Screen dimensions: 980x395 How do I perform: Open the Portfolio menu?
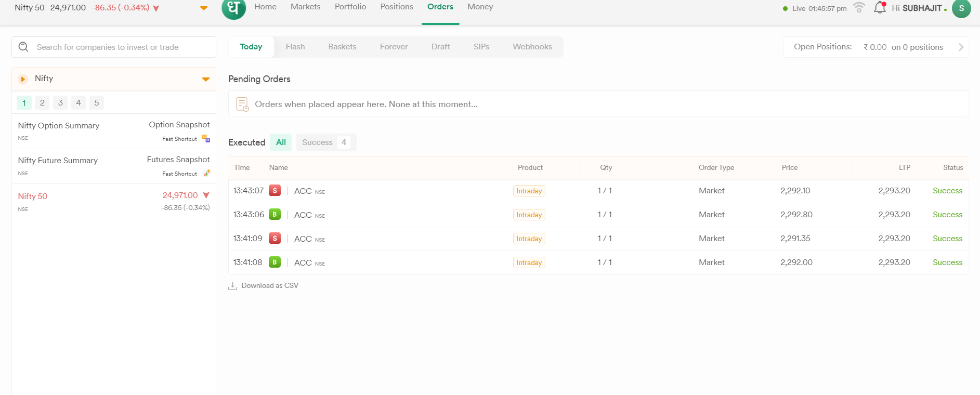tap(350, 7)
